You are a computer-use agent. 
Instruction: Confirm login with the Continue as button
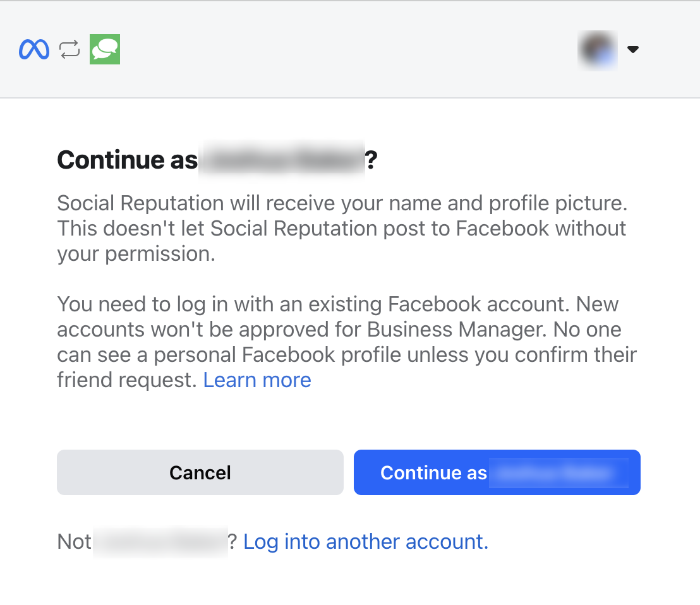[497, 472]
